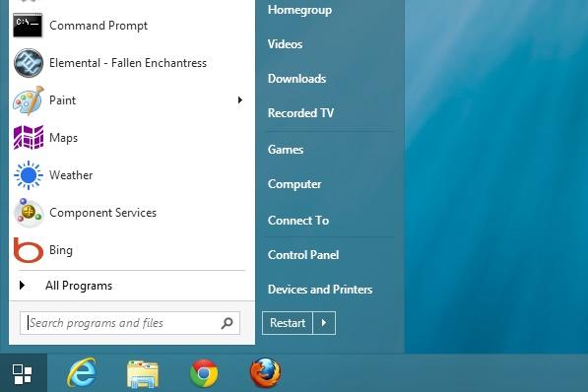Viewport: 588px width, 392px height.
Task: Click the Restart button
Action: click(288, 323)
